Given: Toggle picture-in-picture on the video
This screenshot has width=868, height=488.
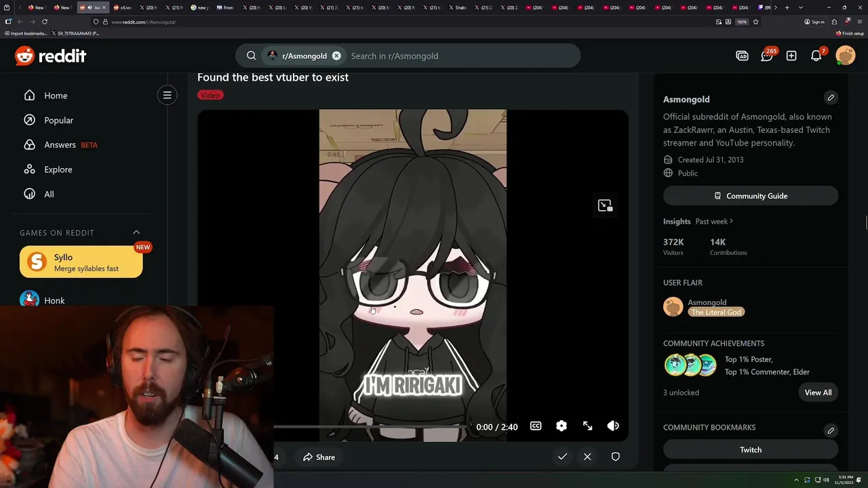Looking at the screenshot, I should click(x=605, y=205).
